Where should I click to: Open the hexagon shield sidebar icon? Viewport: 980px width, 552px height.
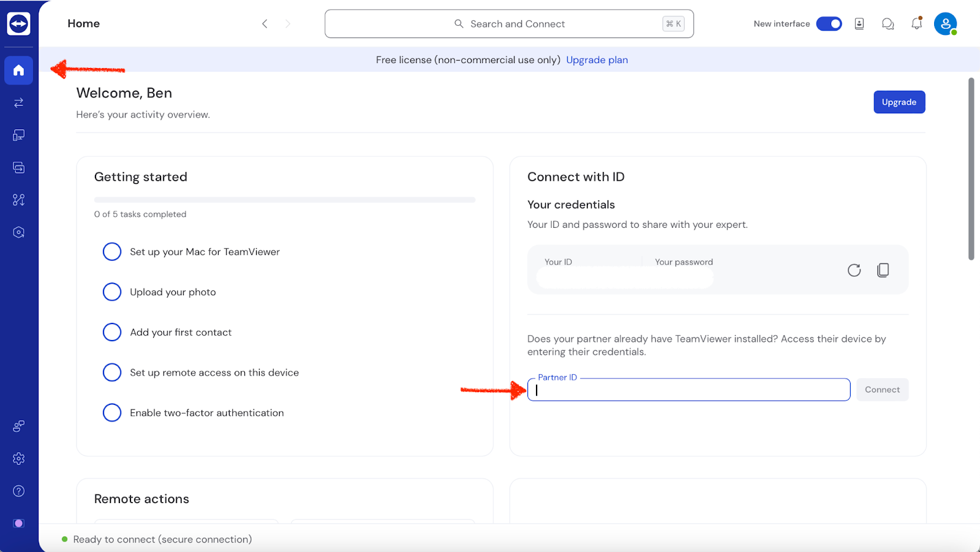18,232
